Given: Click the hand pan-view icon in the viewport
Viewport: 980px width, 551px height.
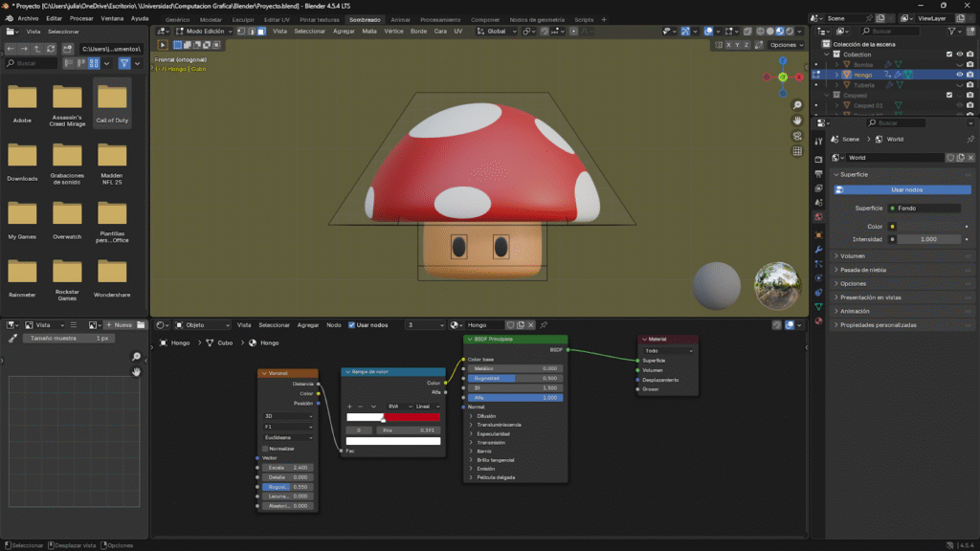Looking at the screenshot, I should pyautogui.click(x=797, y=121).
